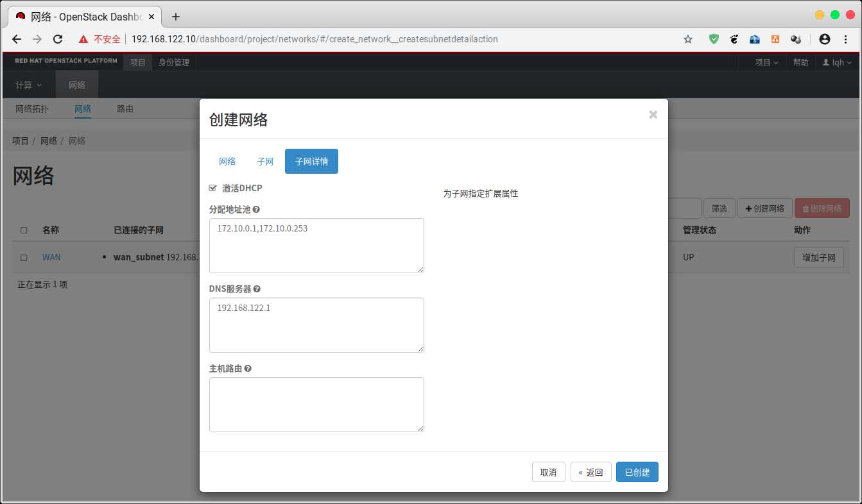Close the 创建网络 dialog with the X

click(x=653, y=115)
